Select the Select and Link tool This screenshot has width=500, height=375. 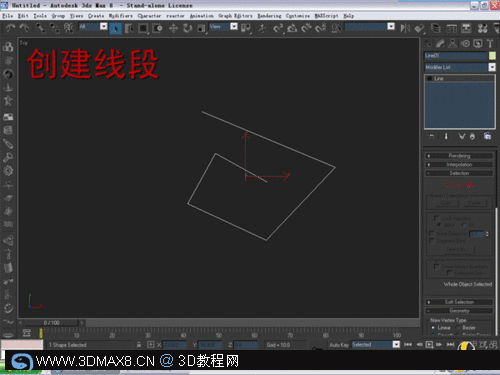(x=41, y=28)
